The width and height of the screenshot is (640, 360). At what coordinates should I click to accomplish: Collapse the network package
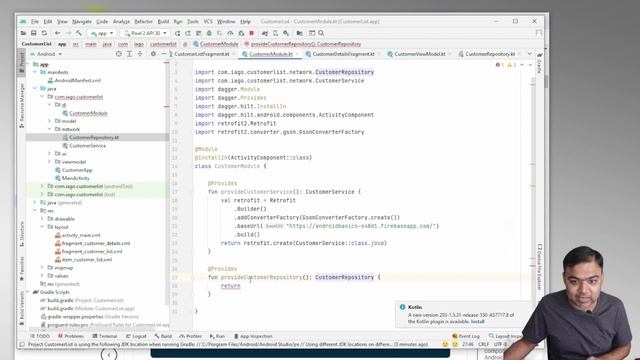pos(50,129)
